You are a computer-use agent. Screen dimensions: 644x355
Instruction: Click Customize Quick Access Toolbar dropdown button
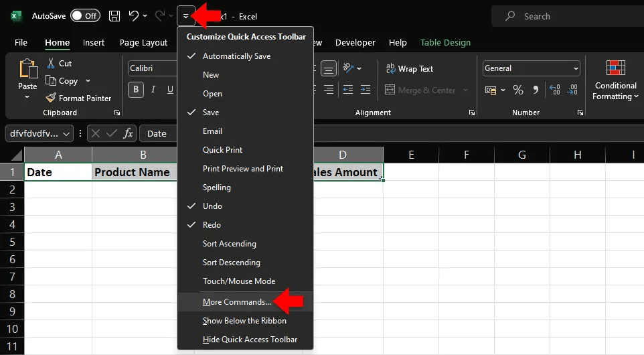[x=185, y=16]
